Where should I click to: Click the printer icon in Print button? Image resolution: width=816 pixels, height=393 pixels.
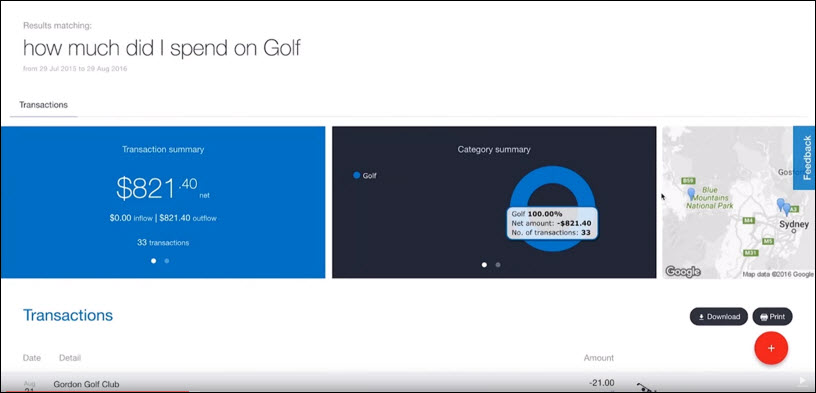(x=763, y=316)
